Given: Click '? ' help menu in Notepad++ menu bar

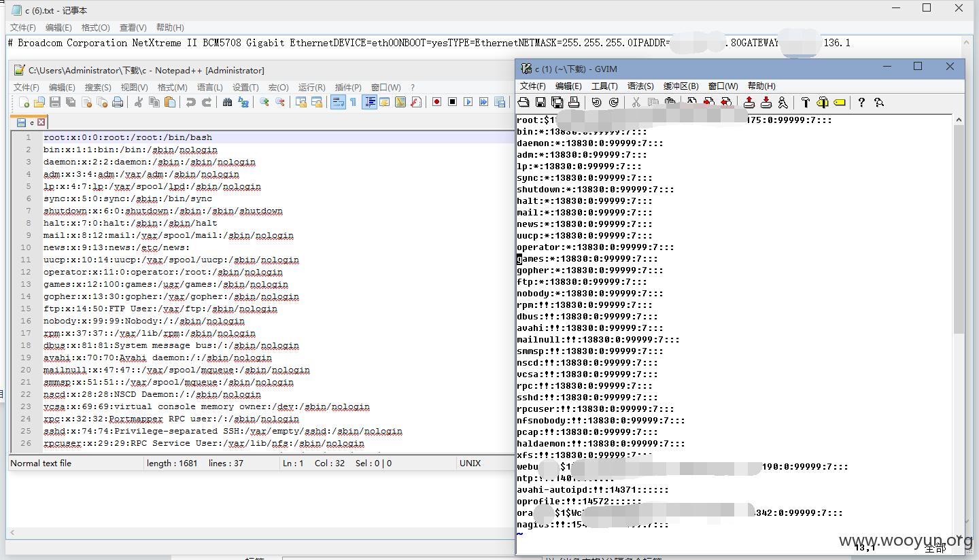Looking at the screenshot, I should (412, 87).
